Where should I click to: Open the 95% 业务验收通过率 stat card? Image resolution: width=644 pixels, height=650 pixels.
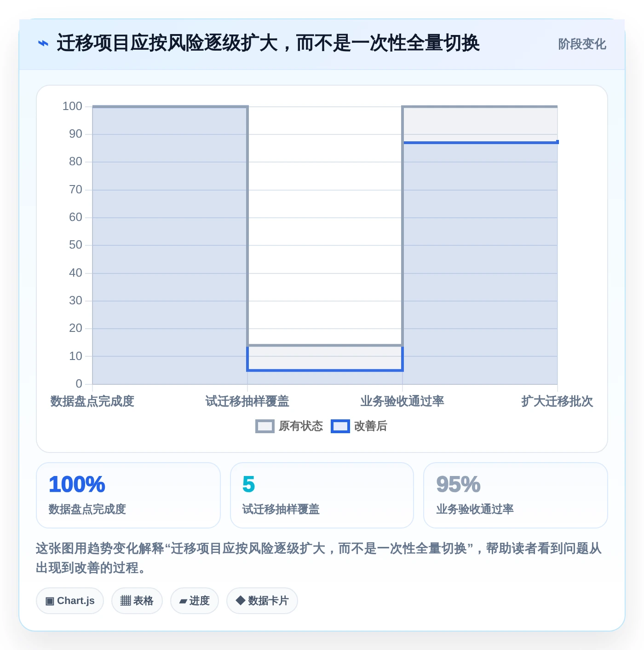[516, 495]
